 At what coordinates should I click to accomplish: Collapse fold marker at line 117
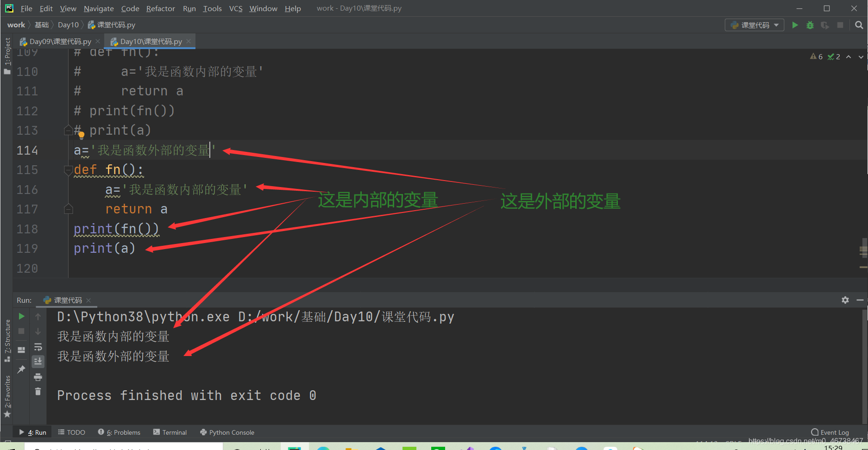tap(69, 209)
